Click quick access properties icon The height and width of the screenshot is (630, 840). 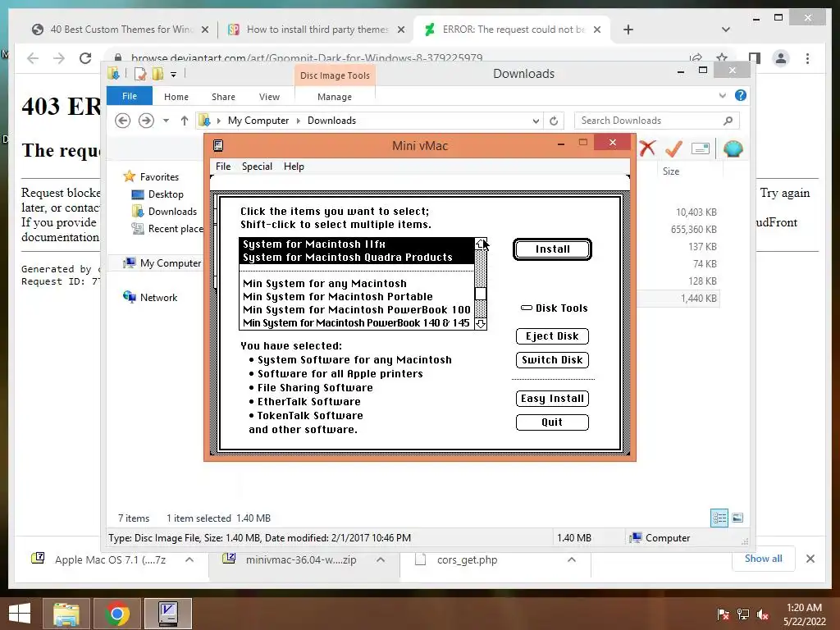pyautogui.click(x=140, y=74)
